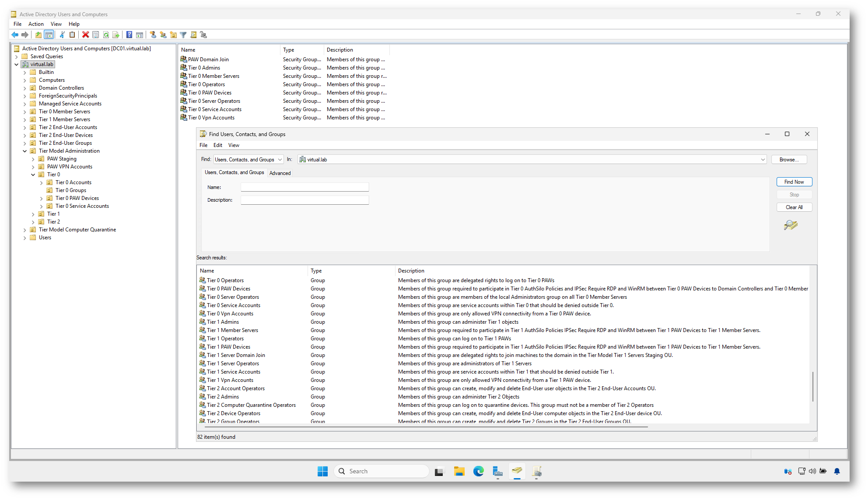Open the Edit menu in Find dialog

(x=218, y=145)
